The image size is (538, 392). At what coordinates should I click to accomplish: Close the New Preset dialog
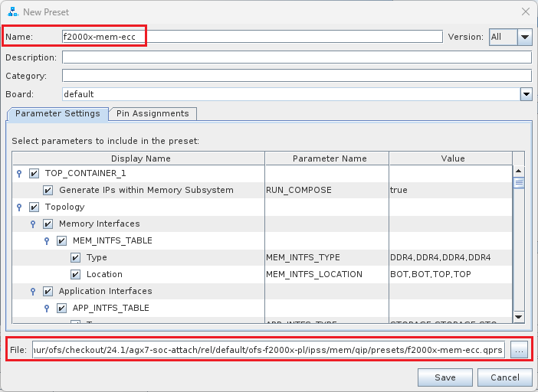[525, 11]
